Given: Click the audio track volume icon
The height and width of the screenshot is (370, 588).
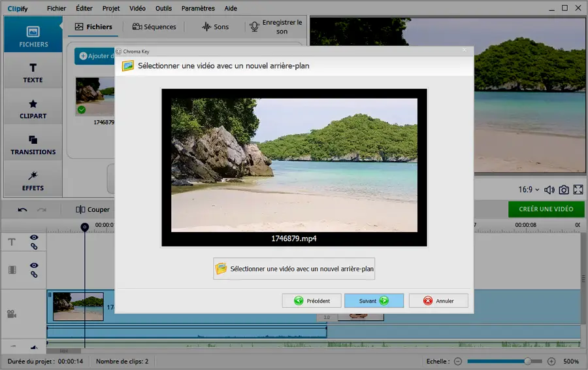Looking at the screenshot, I should pyautogui.click(x=34, y=347).
